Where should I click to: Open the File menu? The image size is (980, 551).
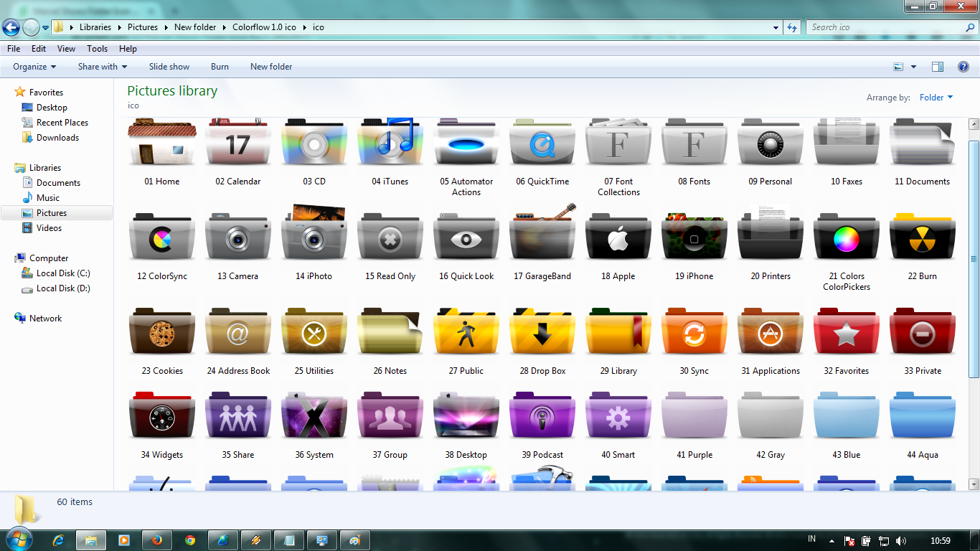coord(14,49)
